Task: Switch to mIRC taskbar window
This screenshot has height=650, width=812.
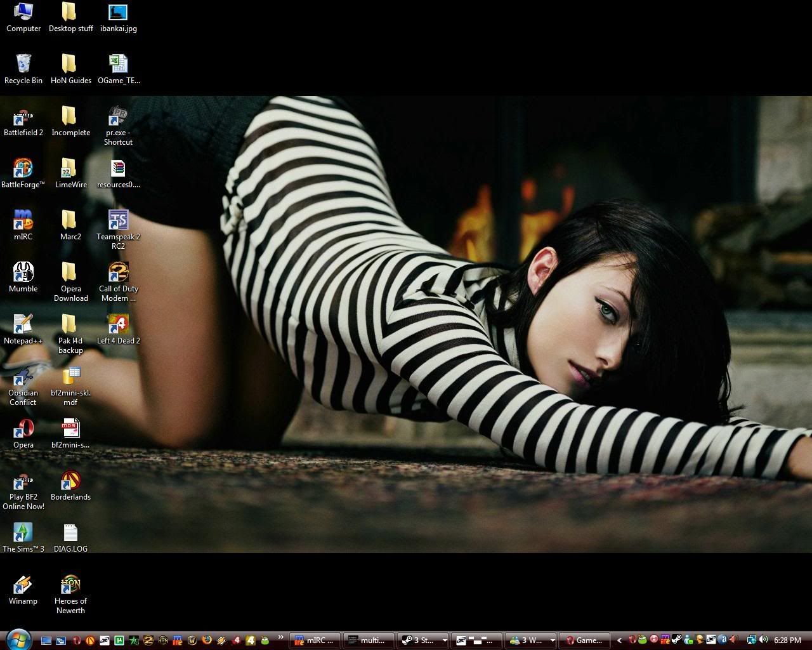Action: click(315, 640)
